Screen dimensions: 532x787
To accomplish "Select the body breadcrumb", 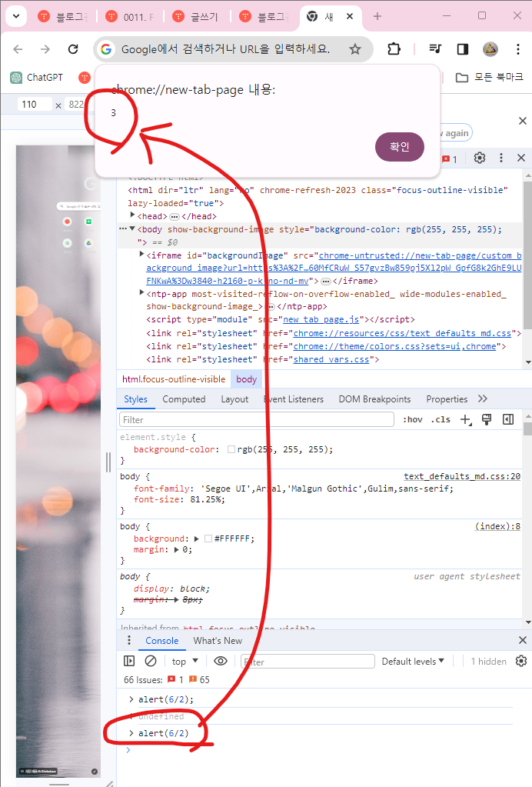I will [246, 379].
